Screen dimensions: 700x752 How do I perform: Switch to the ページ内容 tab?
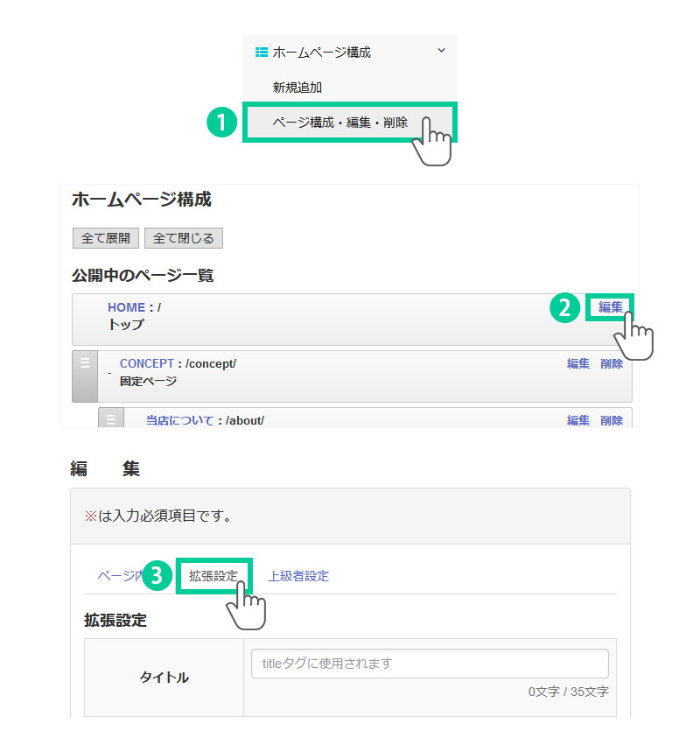(119, 576)
